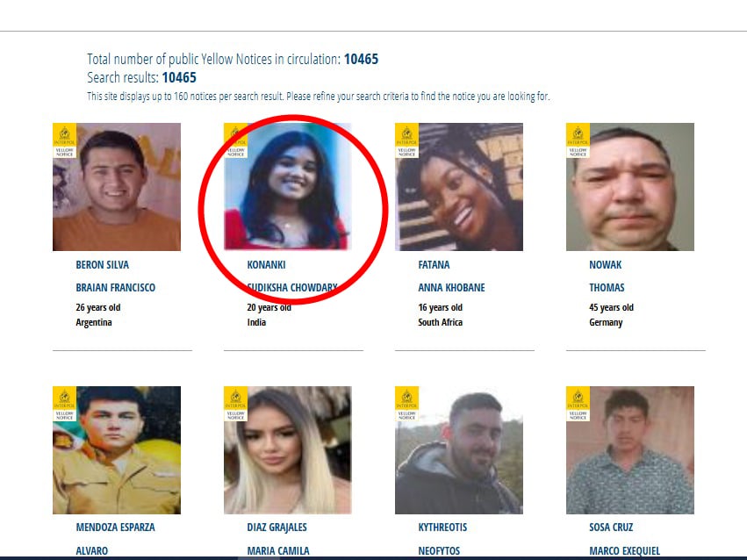
Task: Click the MENDOZA ESPARZA name link
Action: tap(115, 528)
